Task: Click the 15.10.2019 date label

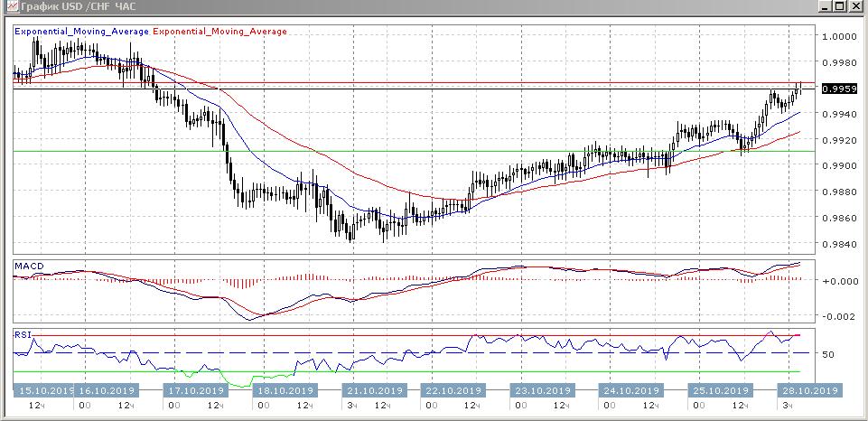Action: point(42,390)
